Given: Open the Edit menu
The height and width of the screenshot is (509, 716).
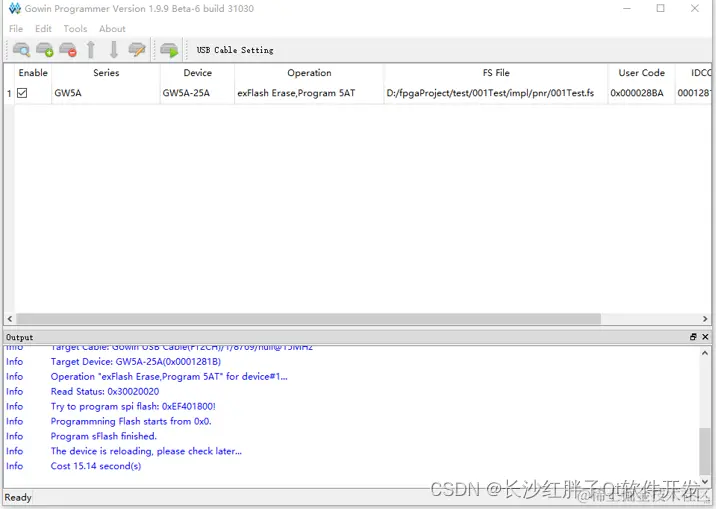Looking at the screenshot, I should [43, 28].
